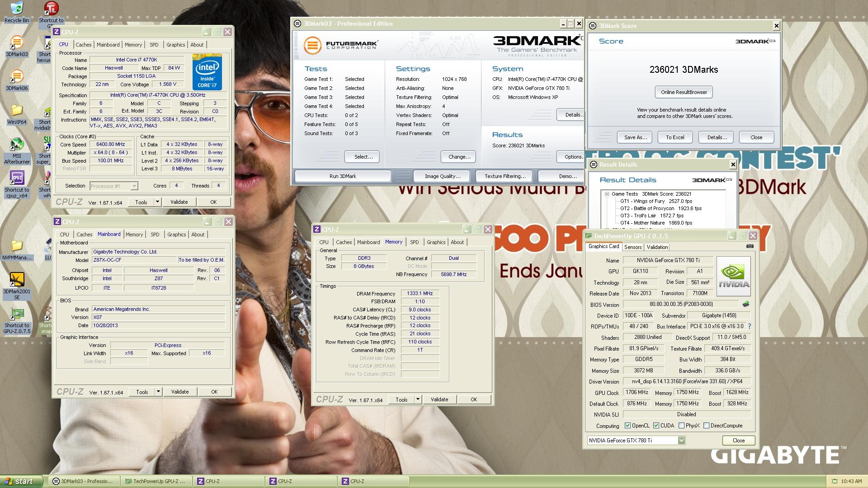Switch to TechPowerUp GPU-Z taskbar button
The width and height of the screenshot is (868, 488).
[156, 481]
